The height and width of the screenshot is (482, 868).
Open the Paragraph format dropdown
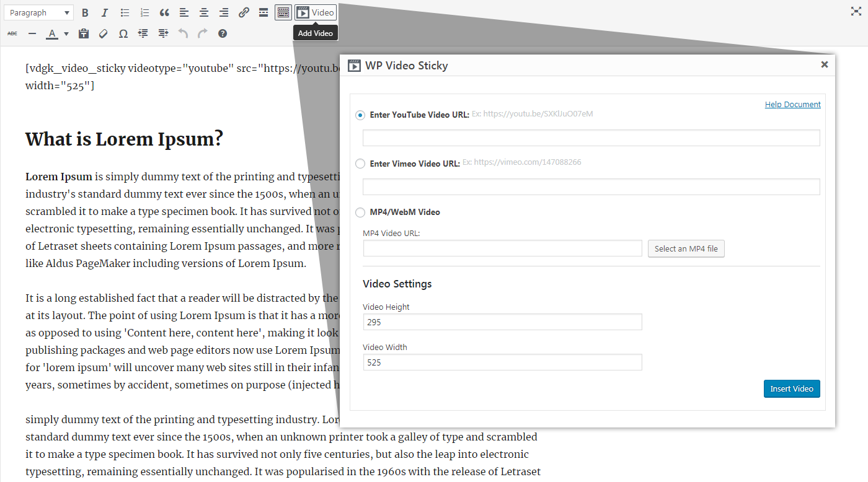[x=38, y=12]
